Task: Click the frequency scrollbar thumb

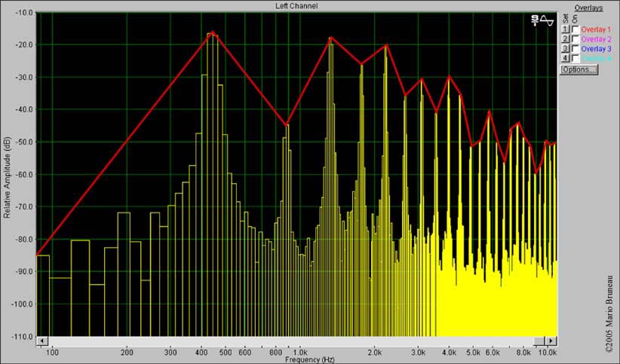Action: [539, 341]
